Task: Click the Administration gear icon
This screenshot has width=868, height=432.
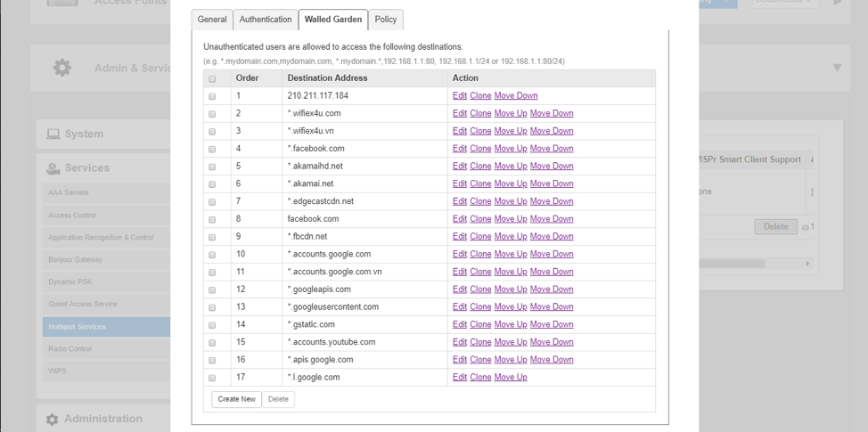Action: [52, 420]
